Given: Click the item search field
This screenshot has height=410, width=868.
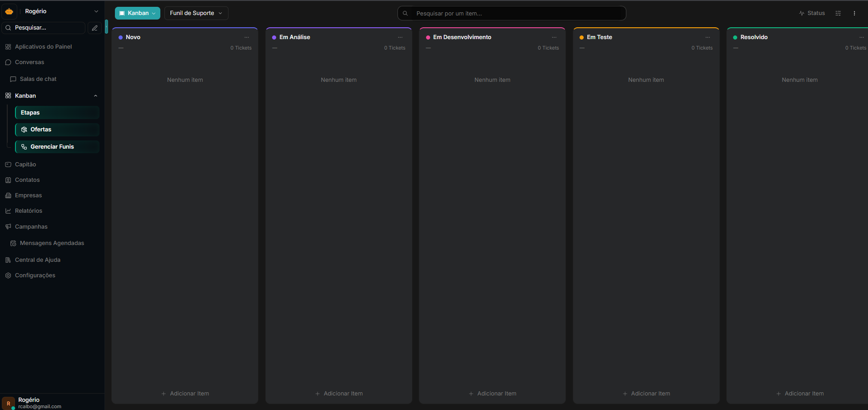Looking at the screenshot, I should [x=512, y=13].
